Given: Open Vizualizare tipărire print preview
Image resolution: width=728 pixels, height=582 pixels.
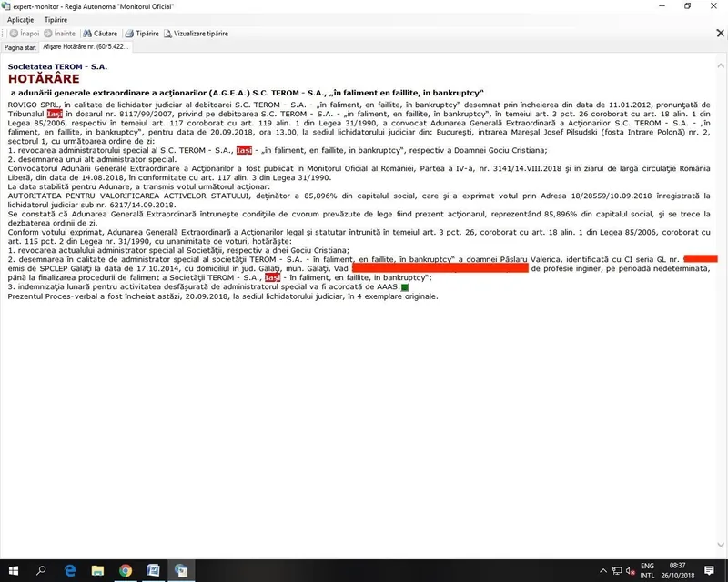Looking at the screenshot, I should click(197, 34).
